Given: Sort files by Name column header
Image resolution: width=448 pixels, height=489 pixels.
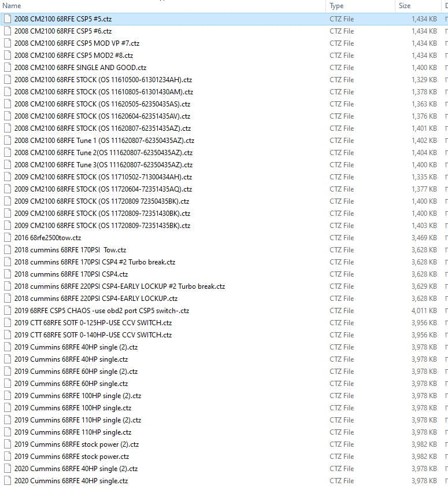Looking at the screenshot, I should pyautogui.click(x=12, y=6).
